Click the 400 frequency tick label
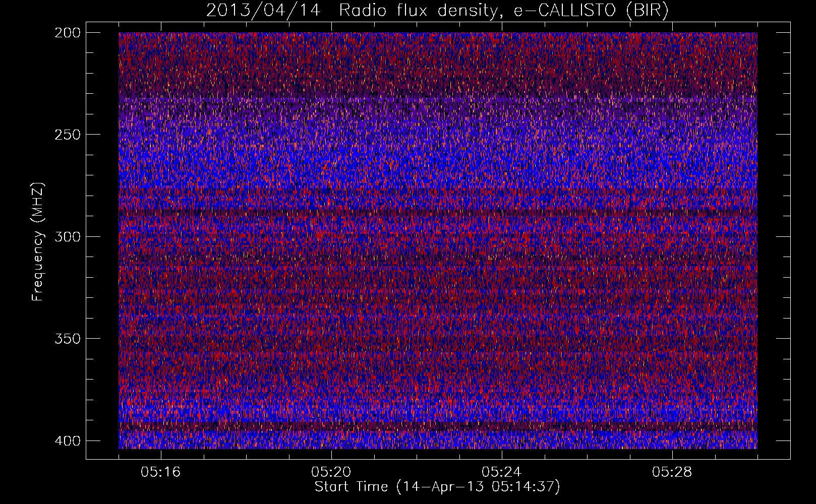This screenshot has width=816, height=504. (67, 440)
